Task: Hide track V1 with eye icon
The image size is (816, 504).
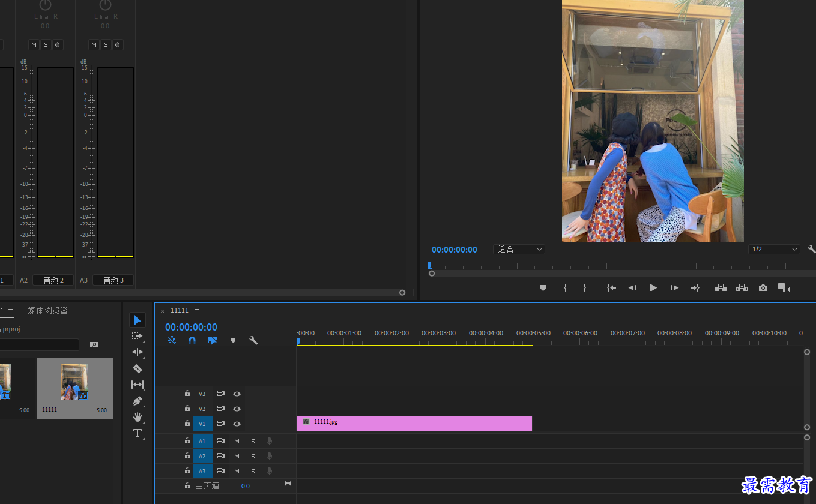Action: [237, 424]
